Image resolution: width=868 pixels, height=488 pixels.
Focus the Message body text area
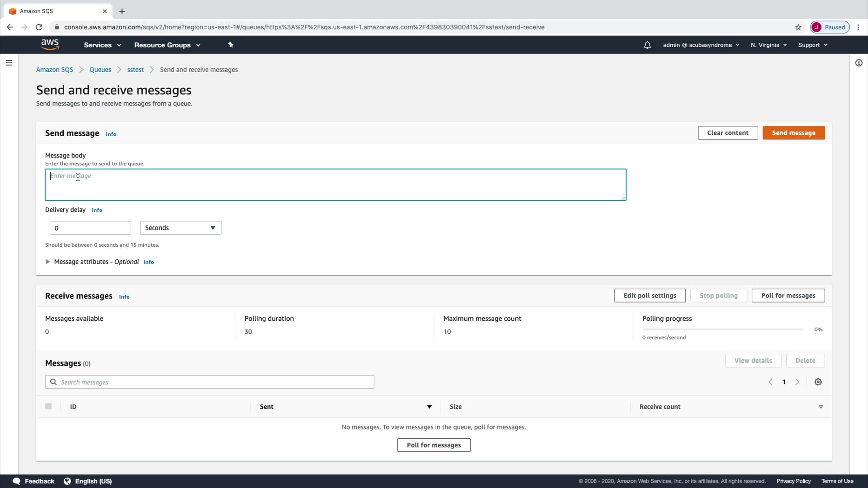(x=335, y=185)
